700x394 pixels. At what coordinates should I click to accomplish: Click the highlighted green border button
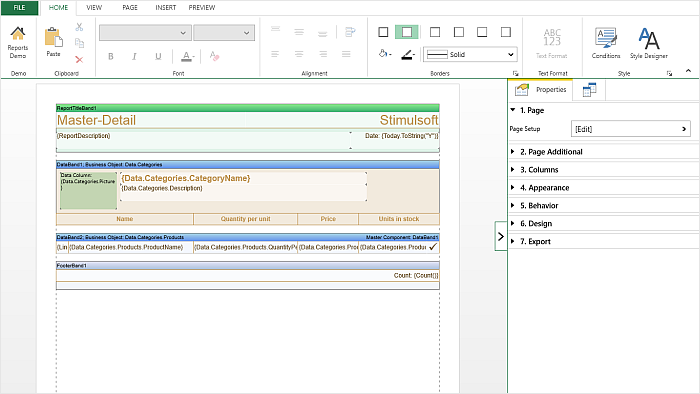click(x=407, y=32)
